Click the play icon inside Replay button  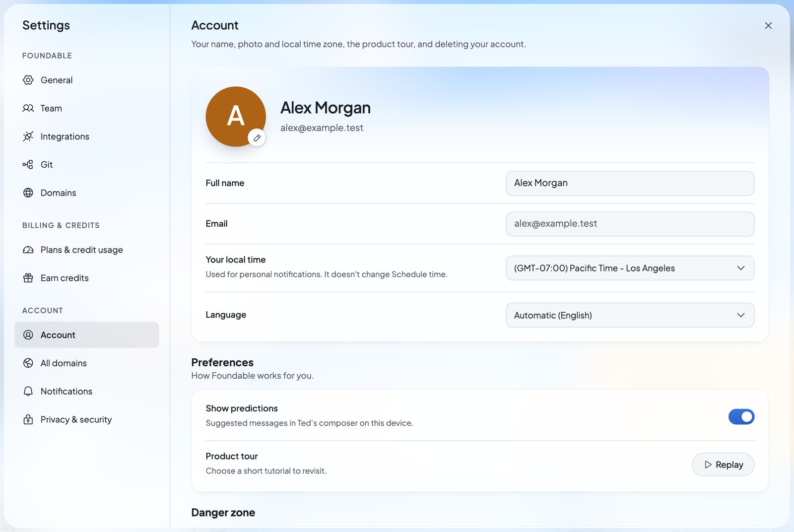(708, 465)
